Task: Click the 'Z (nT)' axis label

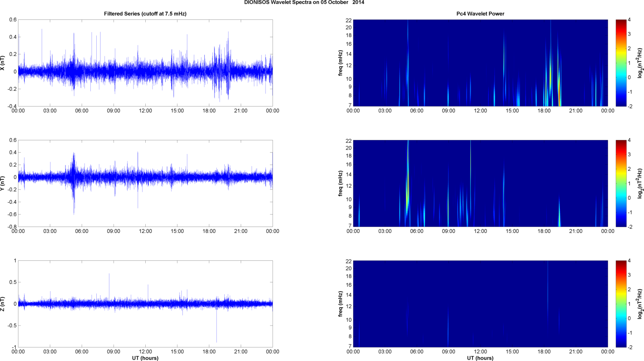Action: click(x=3, y=304)
